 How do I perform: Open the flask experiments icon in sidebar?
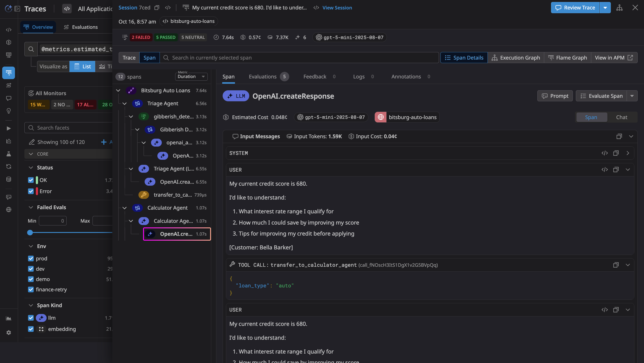(9, 154)
